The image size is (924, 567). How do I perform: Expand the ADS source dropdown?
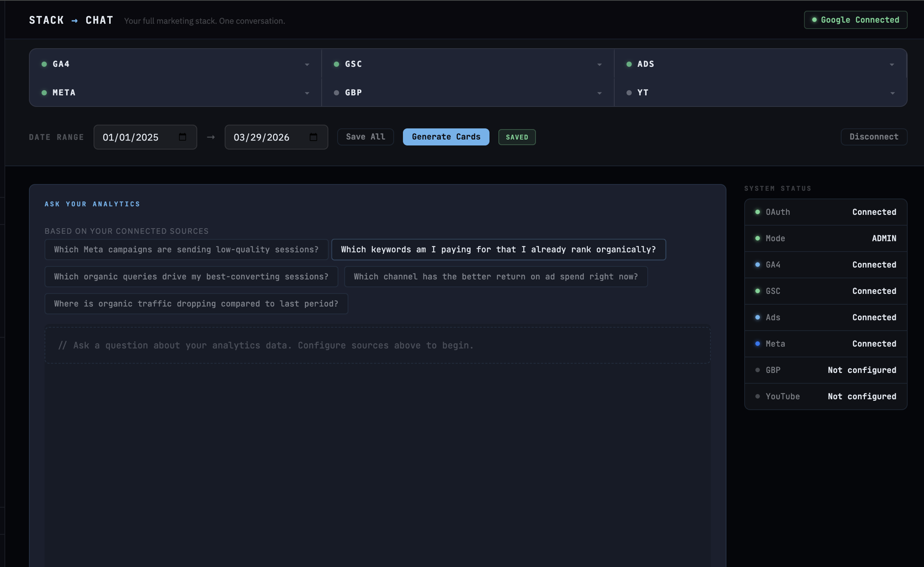(891, 65)
